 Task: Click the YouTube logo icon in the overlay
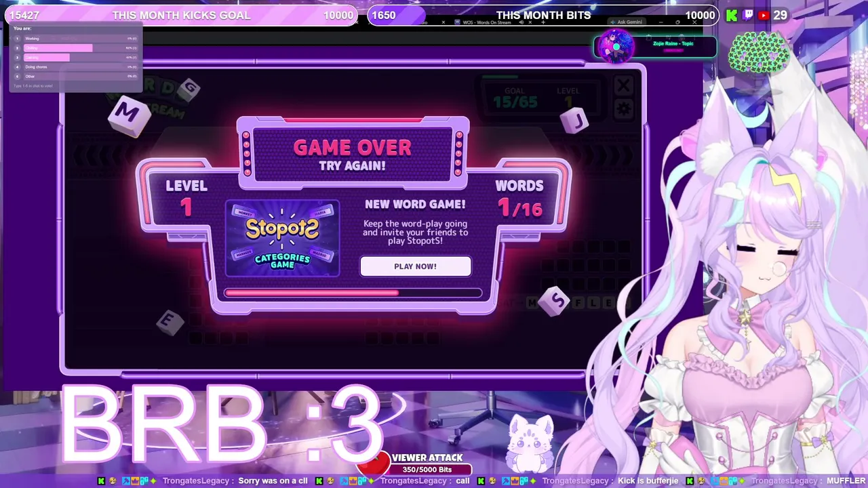[x=764, y=15]
